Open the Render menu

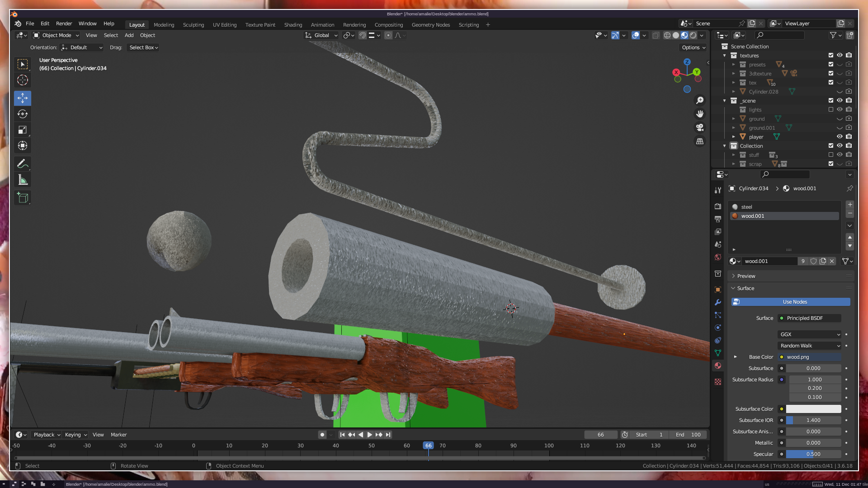coord(64,23)
